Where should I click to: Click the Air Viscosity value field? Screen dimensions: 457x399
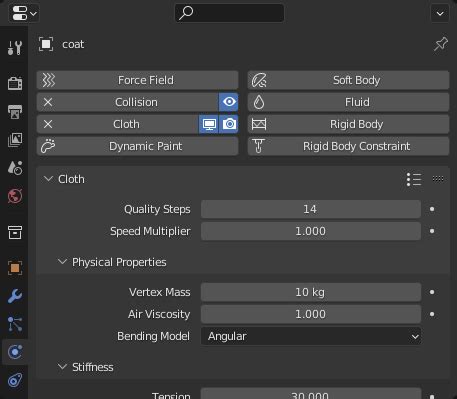pyautogui.click(x=311, y=314)
